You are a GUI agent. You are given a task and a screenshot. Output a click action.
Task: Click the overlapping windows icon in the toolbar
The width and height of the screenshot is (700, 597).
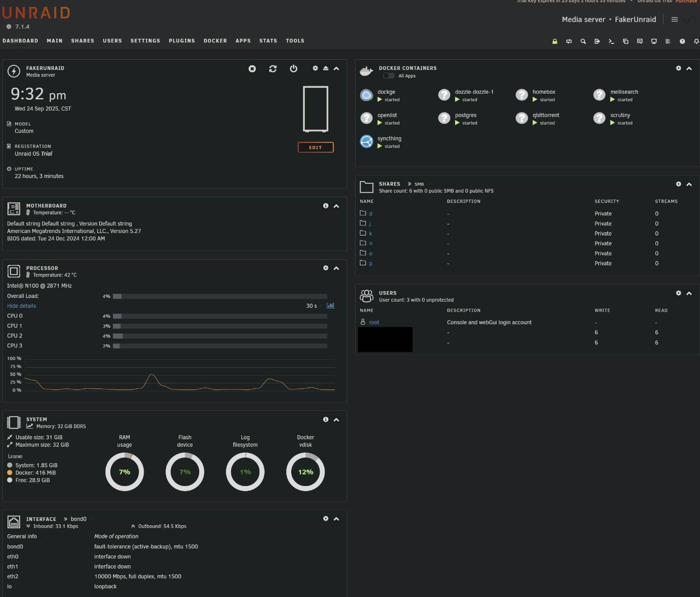point(625,42)
